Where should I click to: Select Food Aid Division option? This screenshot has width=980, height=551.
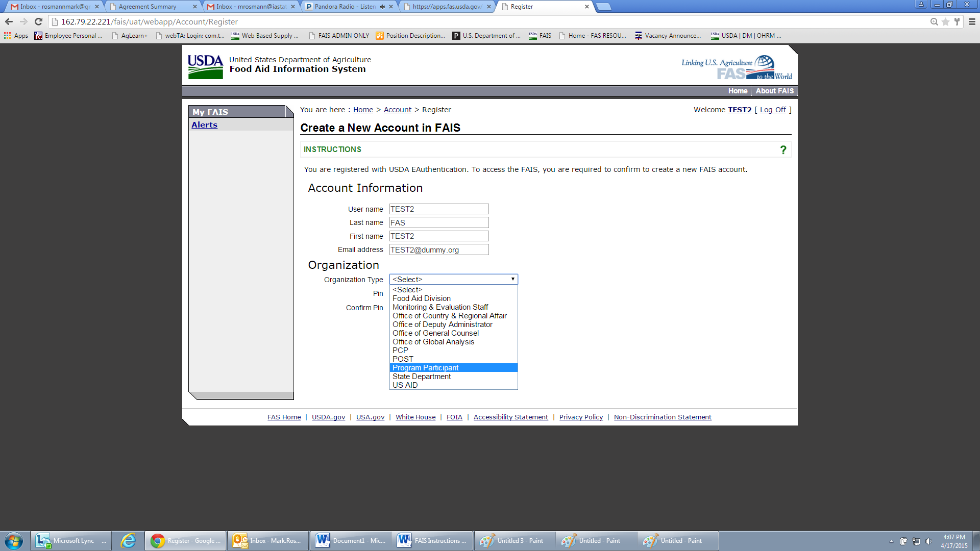click(x=421, y=298)
